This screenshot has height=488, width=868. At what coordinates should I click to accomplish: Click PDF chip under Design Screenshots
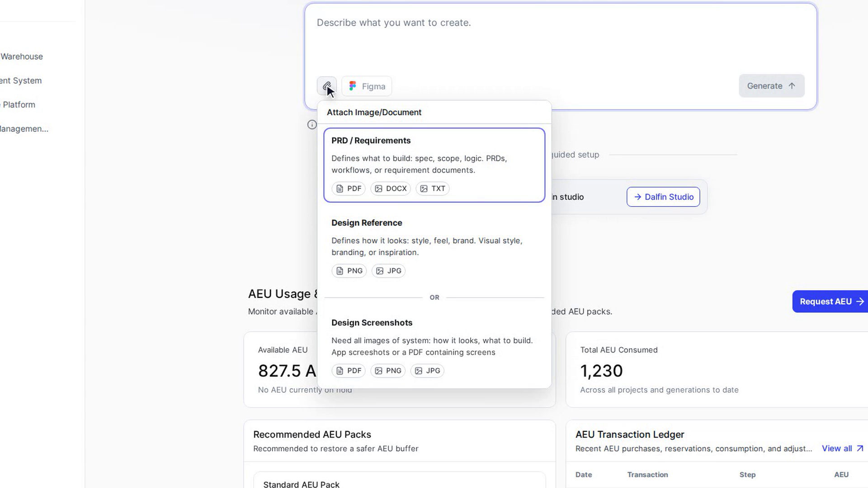click(349, 371)
